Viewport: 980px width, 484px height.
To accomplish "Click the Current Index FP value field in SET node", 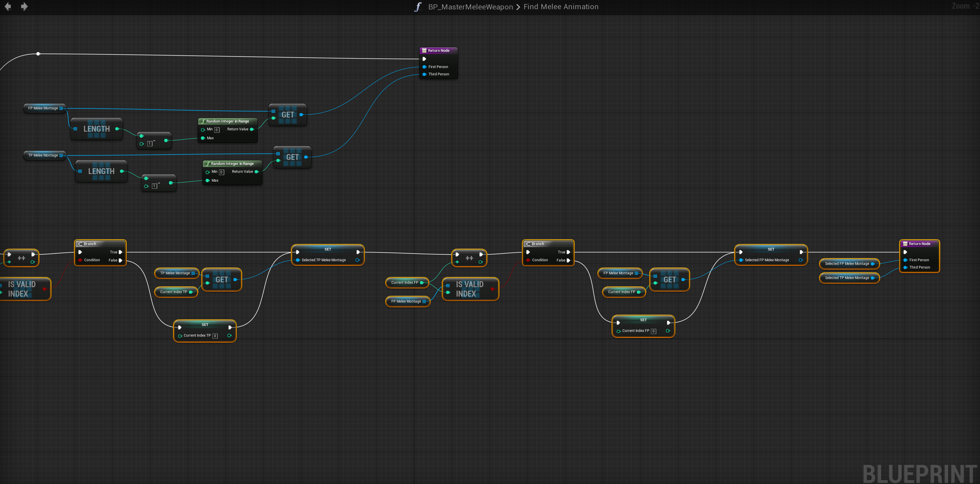I will (x=654, y=331).
